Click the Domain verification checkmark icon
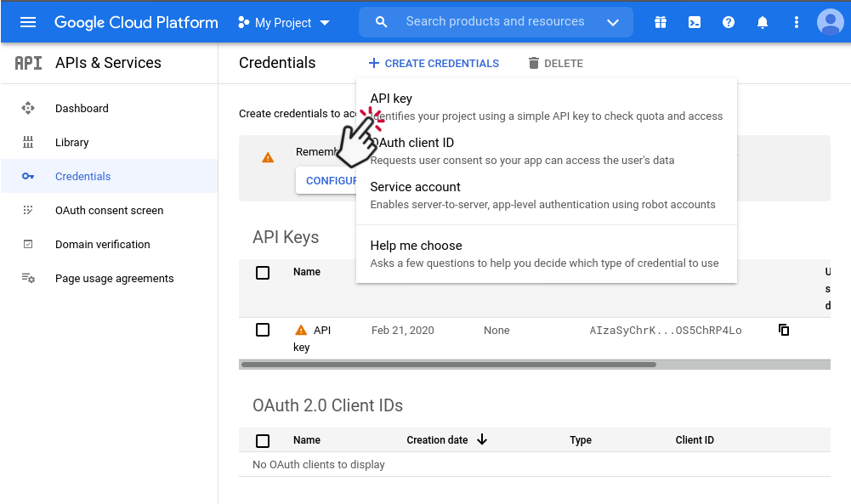This screenshot has width=851, height=504. [28, 244]
